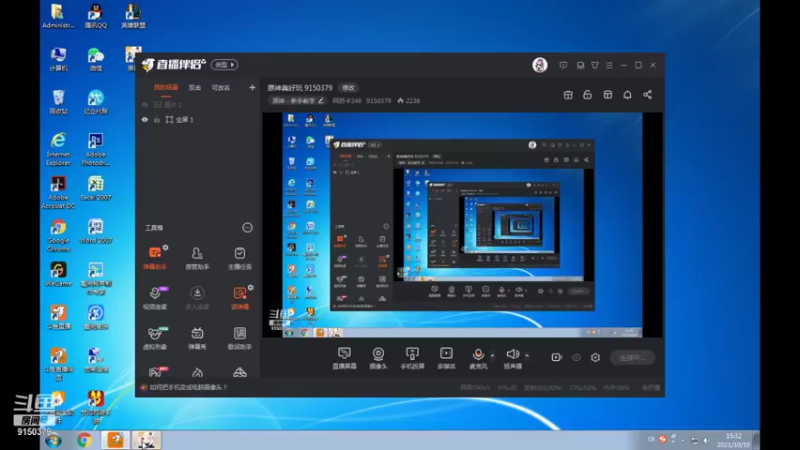The width and height of the screenshot is (800, 450).
Task: Open the flame tool in toolbox
Action: click(197, 372)
